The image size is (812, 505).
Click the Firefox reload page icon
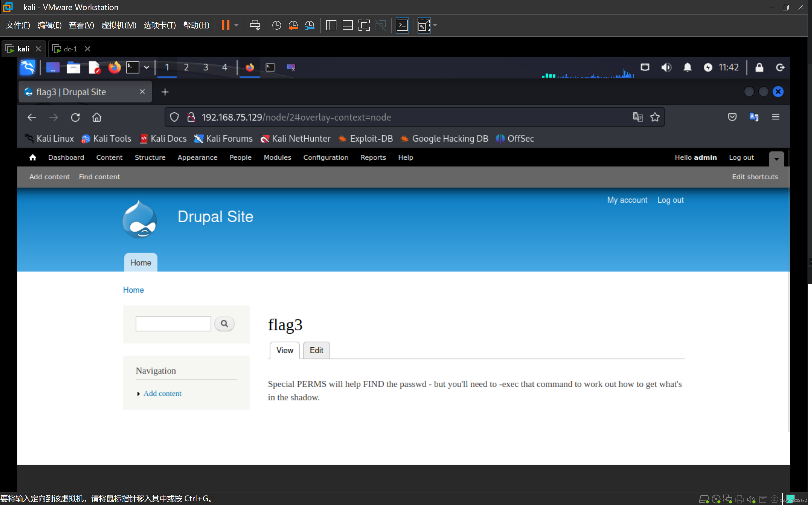(75, 117)
